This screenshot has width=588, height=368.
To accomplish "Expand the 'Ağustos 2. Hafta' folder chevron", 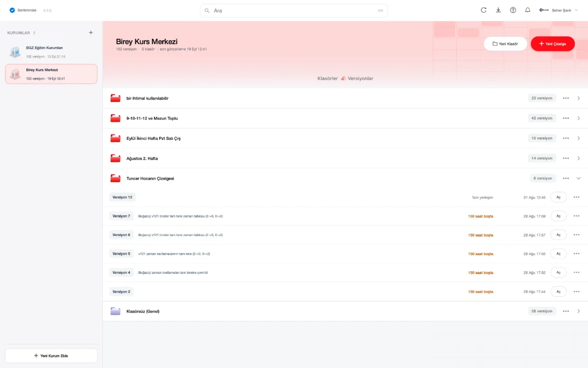I will (579, 158).
